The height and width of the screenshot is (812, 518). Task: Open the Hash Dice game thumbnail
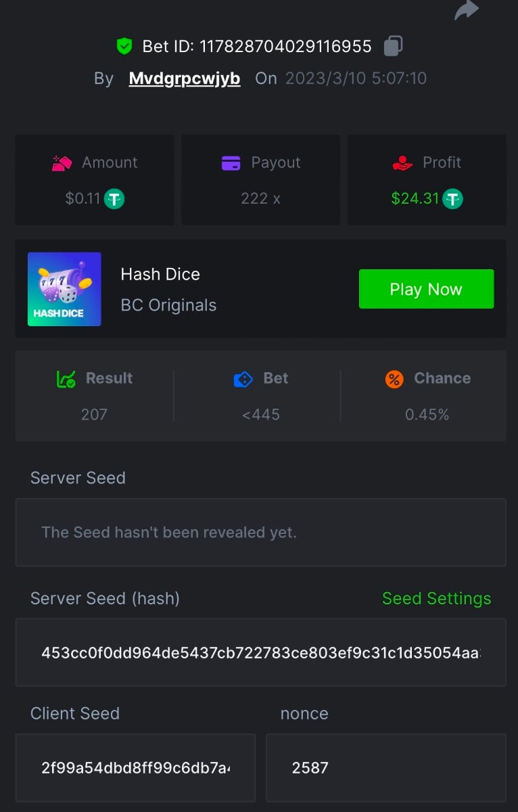pos(64,289)
